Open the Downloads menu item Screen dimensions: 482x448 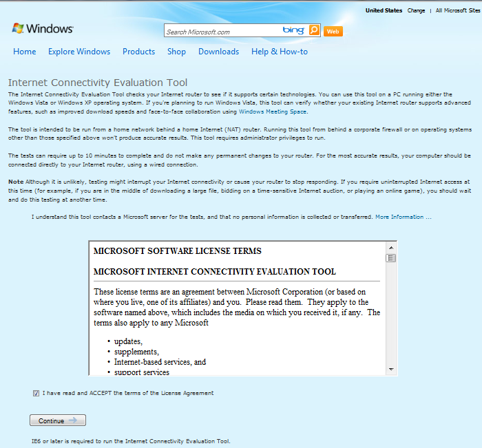(218, 52)
